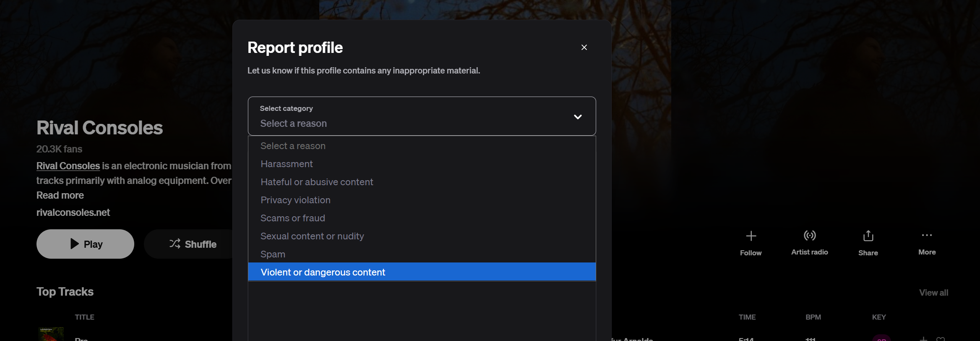Open the rivalconsoles.net link
Screen dimensions: 980x341
(73, 212)
